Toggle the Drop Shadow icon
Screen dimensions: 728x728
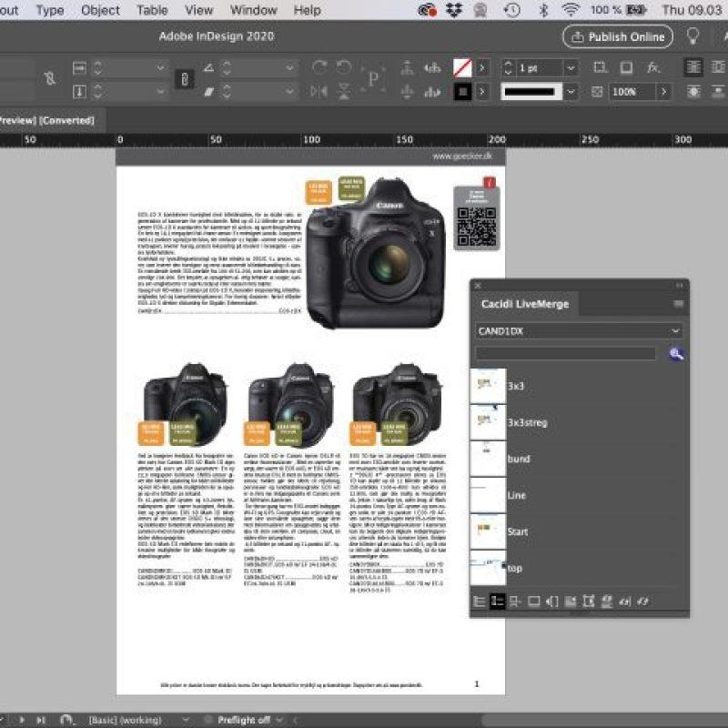(626, 67)
